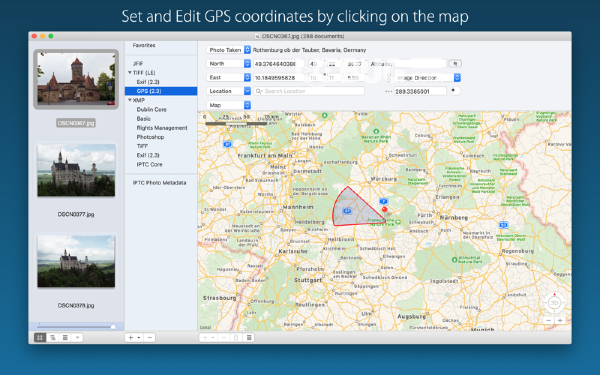This screenshot has width=600, height=375.
Task: Select Dublin Core under XMP
Action: (152, 109)
